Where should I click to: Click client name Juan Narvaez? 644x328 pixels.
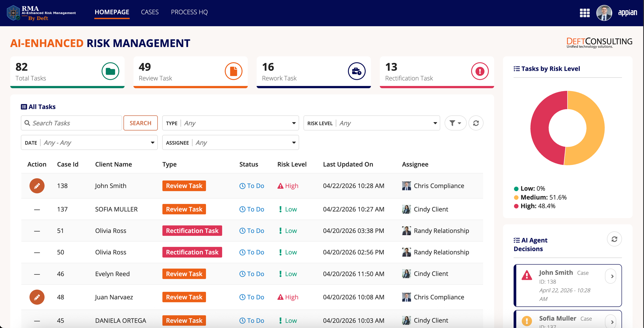114,297
